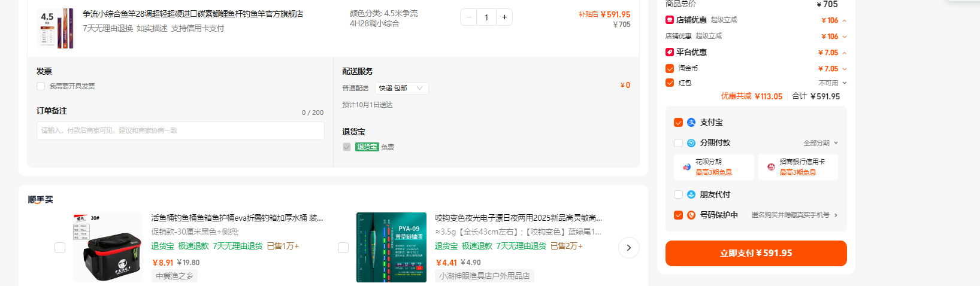The image size is (980, 286).
Task: Uncheck the Taojinbi coin checkbox
Action: 670,68
